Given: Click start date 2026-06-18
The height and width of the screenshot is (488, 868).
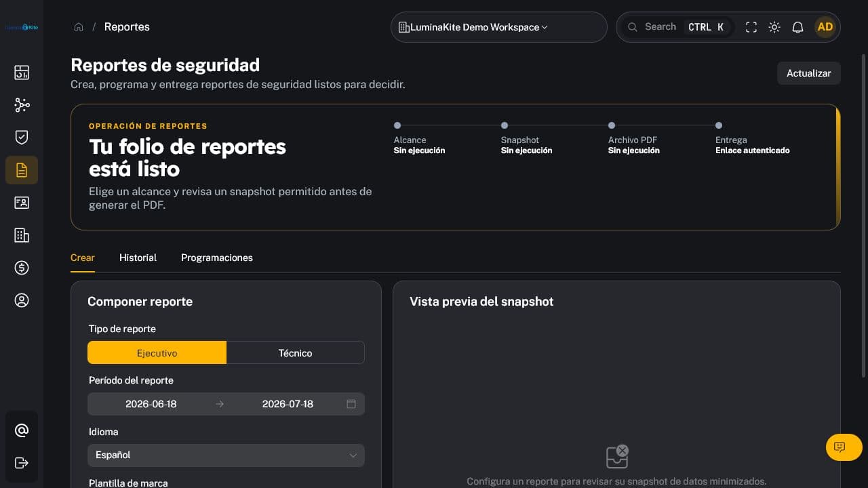Looking at the screenshot, I should click(151, 404).
